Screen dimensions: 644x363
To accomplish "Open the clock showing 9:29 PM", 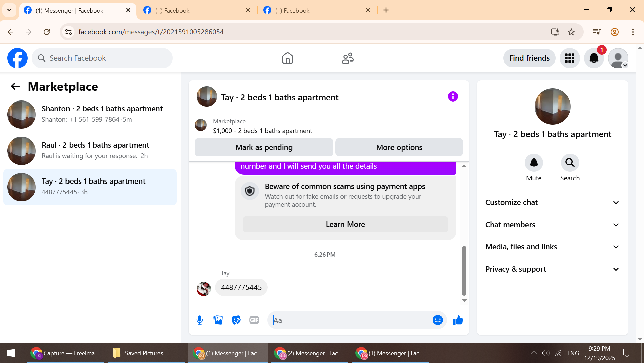I will pyautogui.click(x=599, y=353).
